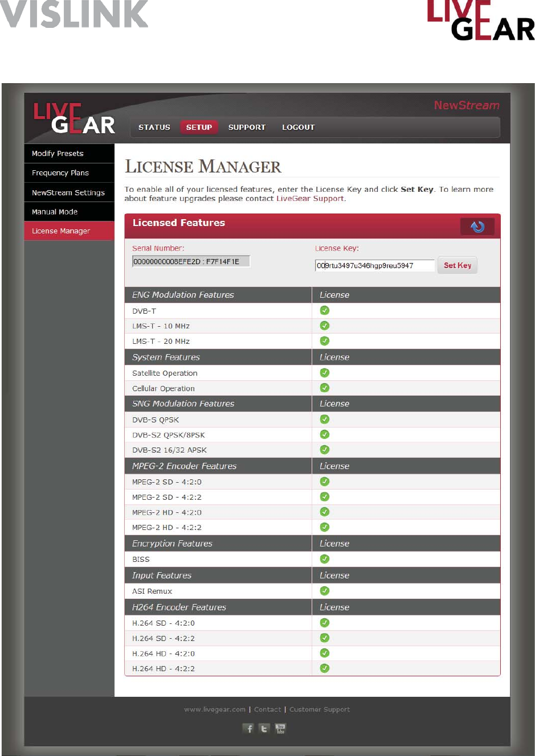Open the Contact footer link
The image size is (535, 756).
pyautogui.click(x=268, y=709)
